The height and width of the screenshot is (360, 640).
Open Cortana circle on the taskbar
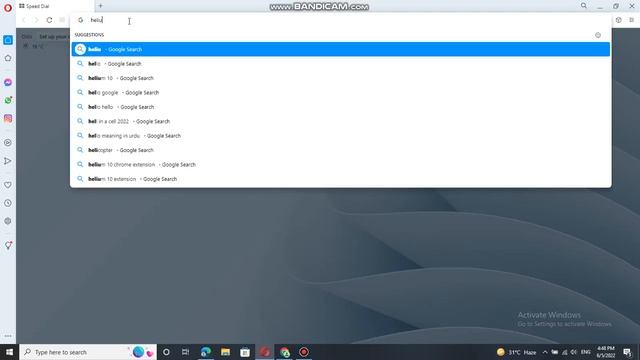coord(166,352)
